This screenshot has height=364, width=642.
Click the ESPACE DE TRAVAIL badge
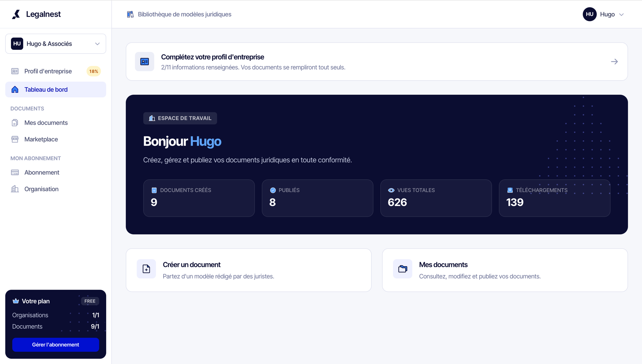(180, 118)
